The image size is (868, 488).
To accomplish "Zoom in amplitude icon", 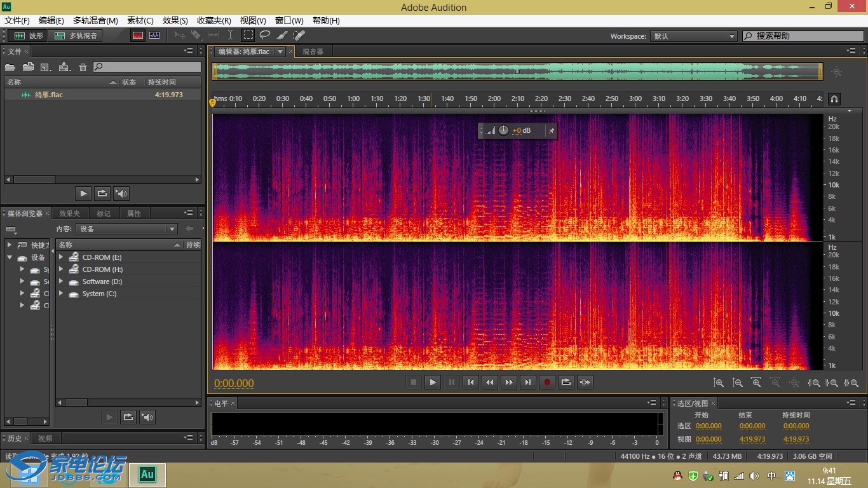I will tap(719, 383).
